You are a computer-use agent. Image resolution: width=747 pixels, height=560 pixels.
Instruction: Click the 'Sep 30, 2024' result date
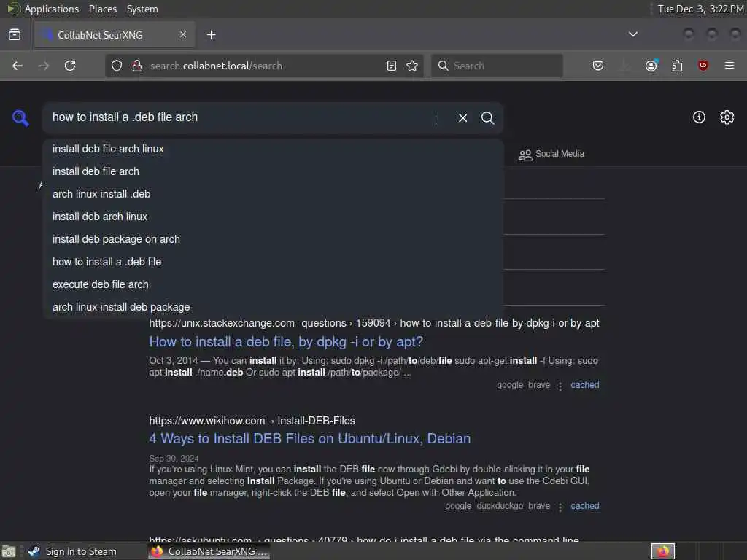tap(174, 458)
